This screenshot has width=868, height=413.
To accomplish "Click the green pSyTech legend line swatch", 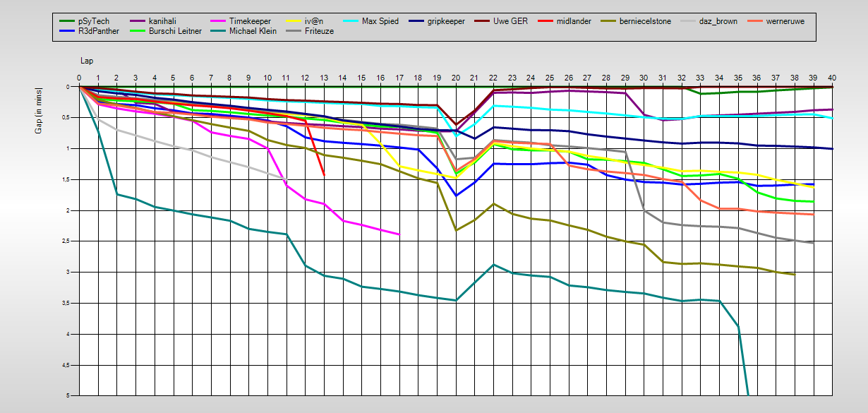I will point(67,21).
